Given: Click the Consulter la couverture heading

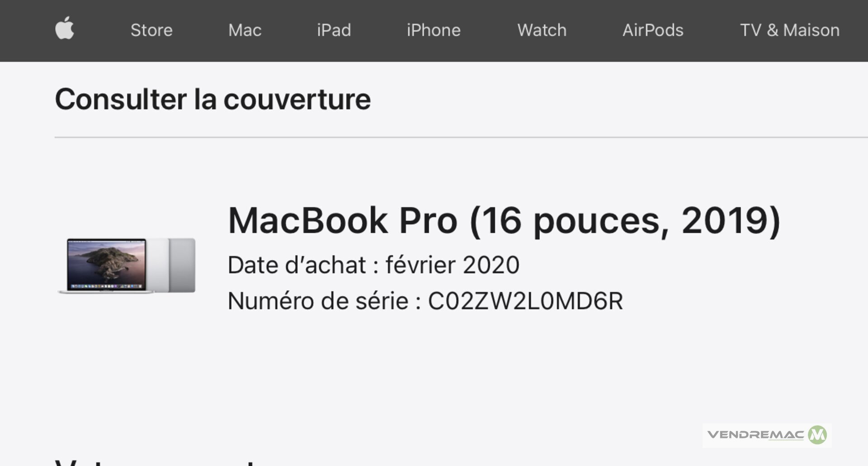Looking at the screenshot, I should pos(213,99).
